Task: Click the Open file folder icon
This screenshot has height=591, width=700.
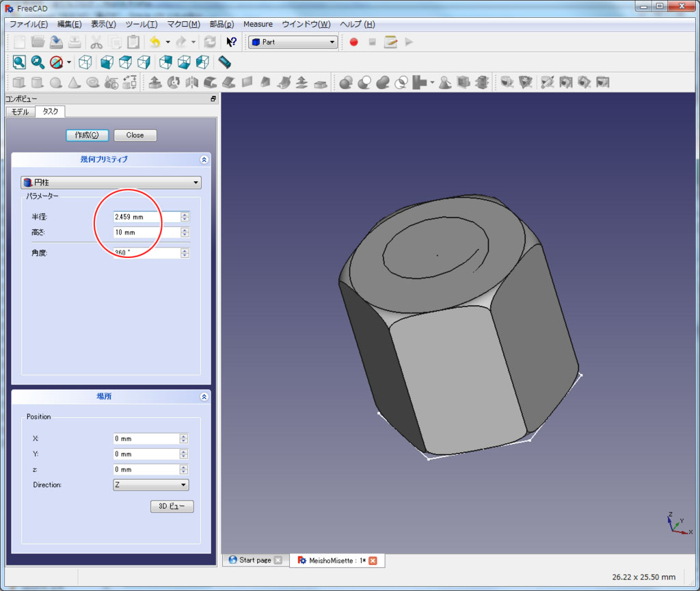Action: (38, 42)
